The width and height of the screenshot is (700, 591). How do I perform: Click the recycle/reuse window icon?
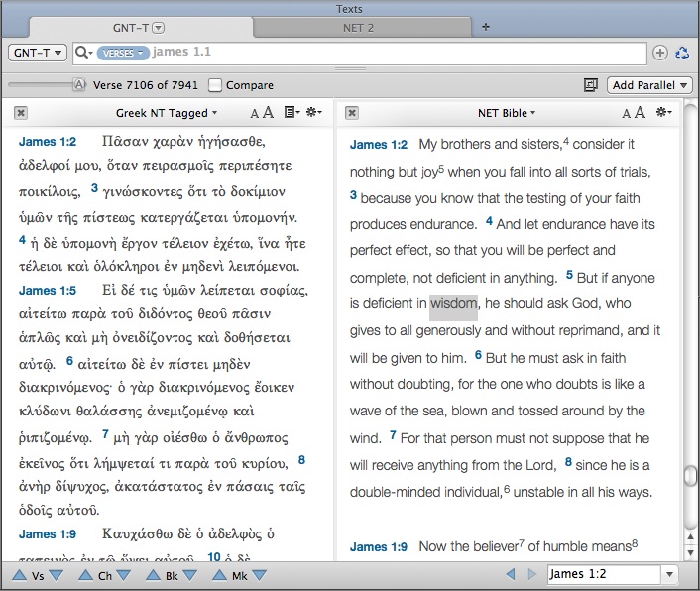coord(682,53)
